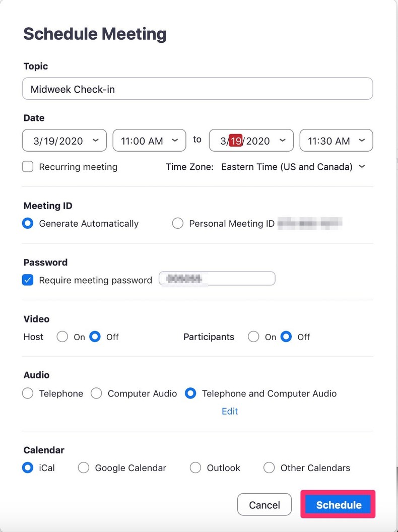398x532 pixels.
Task: Enable the Recurring meeting checkbox
Action: coord(28,166)
